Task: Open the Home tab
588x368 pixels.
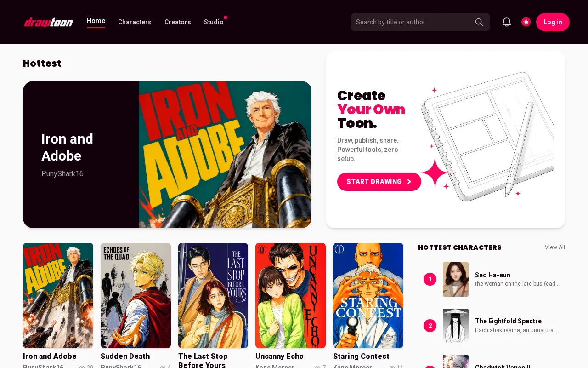Action: click(96, 21)
